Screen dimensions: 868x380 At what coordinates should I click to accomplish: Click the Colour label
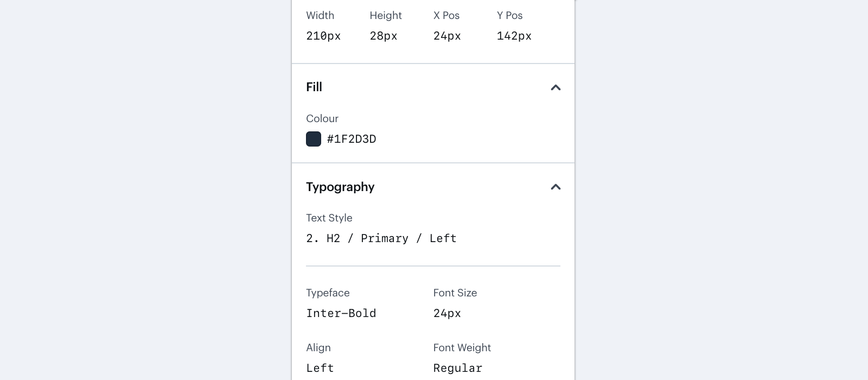[322, 118]
